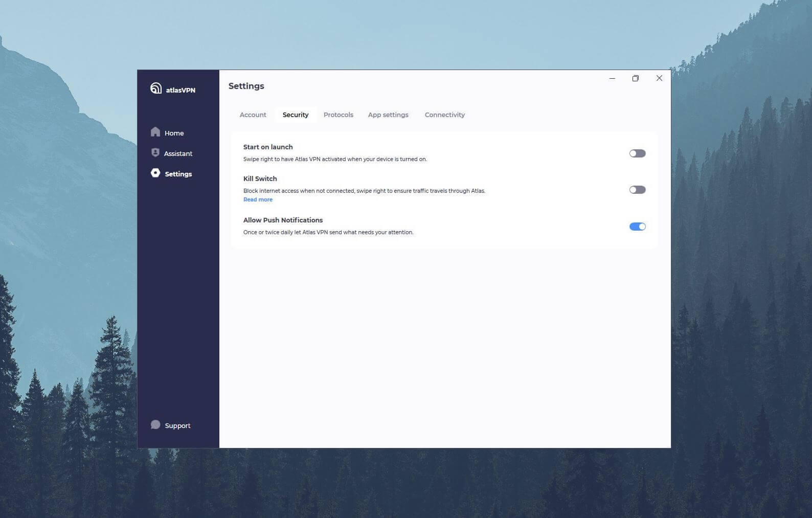The height and width of the screenshot is (518, 812).
Task: Open the Protocols tab
Action: point(339,115)
